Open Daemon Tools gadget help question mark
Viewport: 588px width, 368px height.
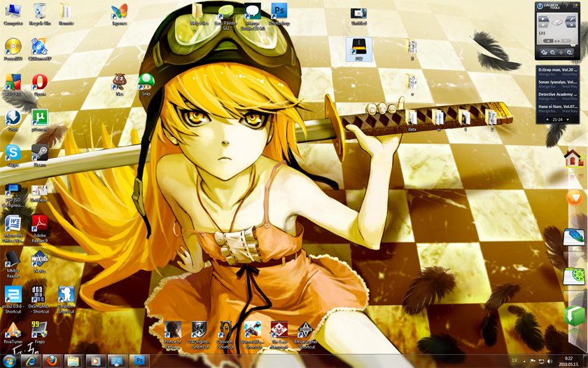tap(566, 6)
